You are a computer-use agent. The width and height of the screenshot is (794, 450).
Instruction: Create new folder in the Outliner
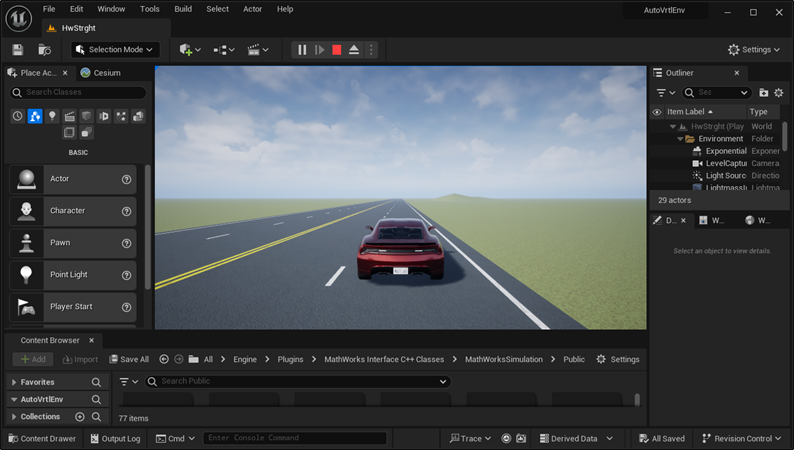[763, 93]
